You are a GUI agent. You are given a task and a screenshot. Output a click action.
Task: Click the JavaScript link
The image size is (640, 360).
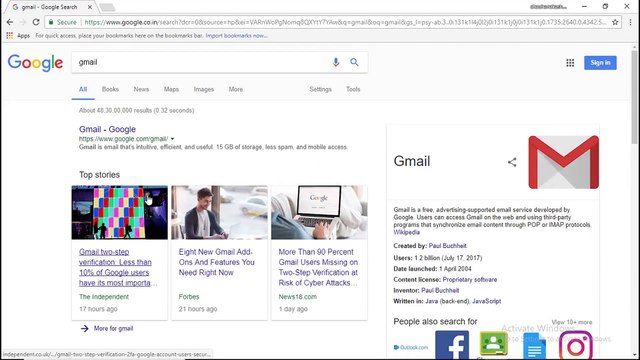coord(487,301)
